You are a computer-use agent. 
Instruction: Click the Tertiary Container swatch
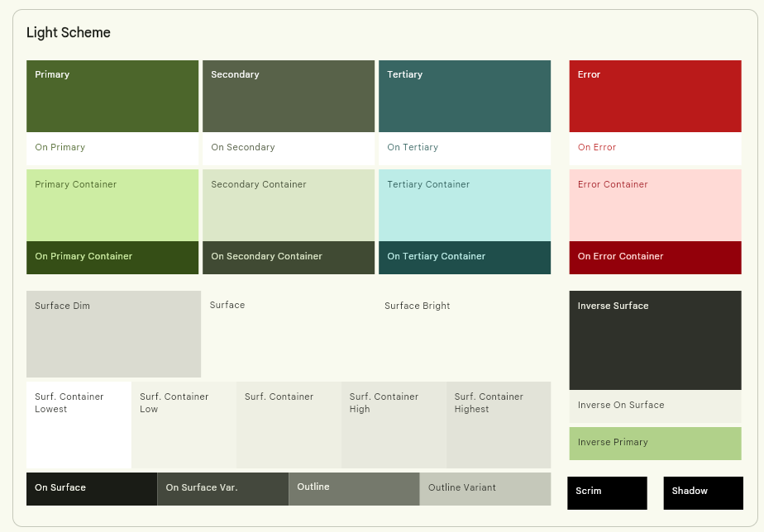(x=465, y=206)
